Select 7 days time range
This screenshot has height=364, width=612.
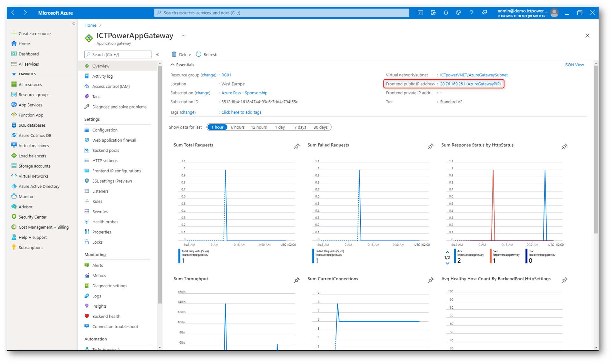(x=300, y=127)
